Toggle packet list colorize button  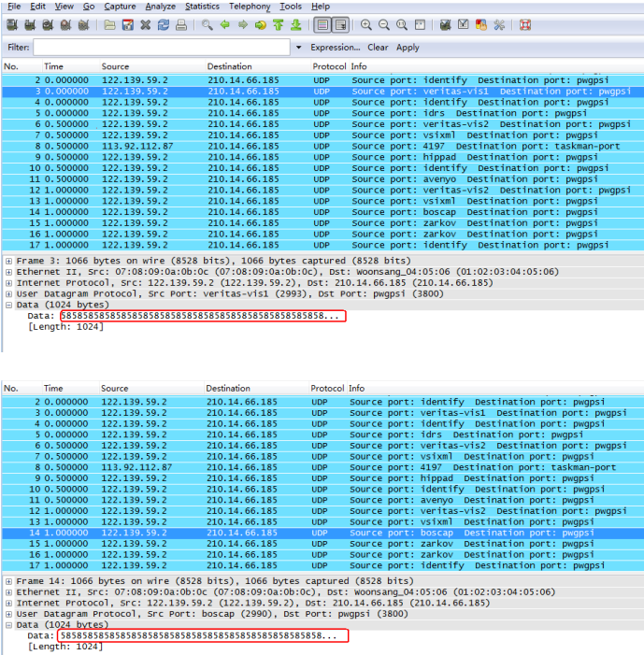322,25
